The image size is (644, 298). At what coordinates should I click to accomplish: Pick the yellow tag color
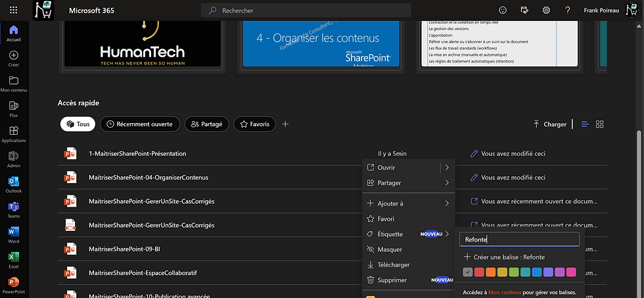[x=502, y=272]
